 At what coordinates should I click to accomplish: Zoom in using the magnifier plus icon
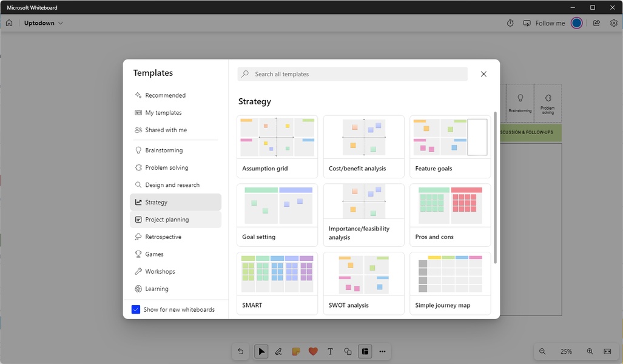590,351
